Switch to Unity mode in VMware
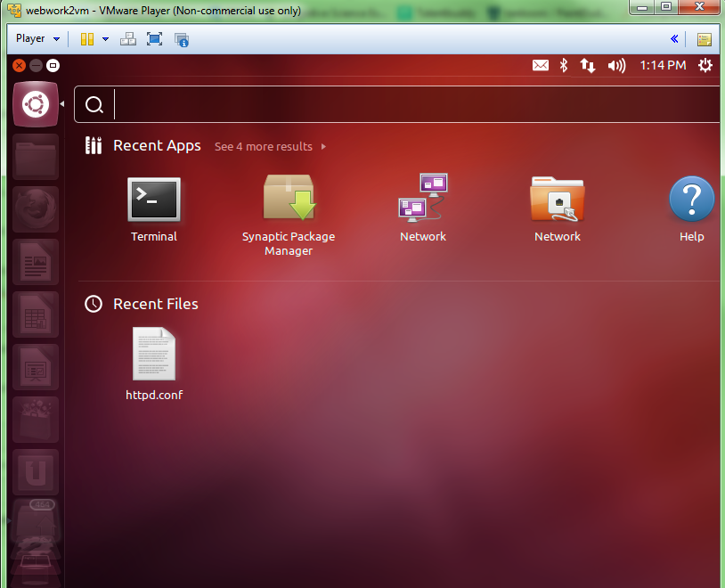This screenshot has height=588, width=725. (x=182, y=39)
